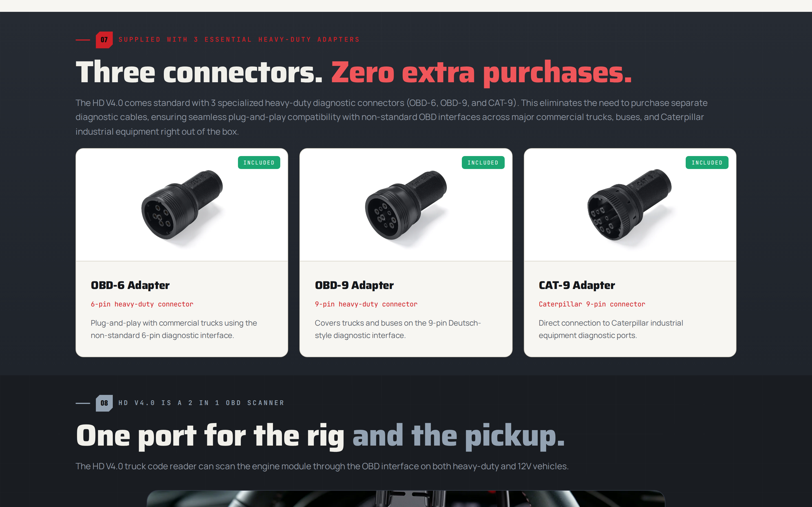Click the INCLUDED badge on OBD-9 card
The width and height of the screenshot is (812, 507).
click(x=483, y=163)
